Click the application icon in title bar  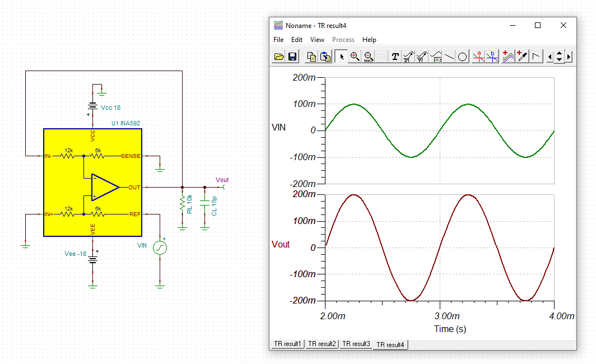click(278, 25)
